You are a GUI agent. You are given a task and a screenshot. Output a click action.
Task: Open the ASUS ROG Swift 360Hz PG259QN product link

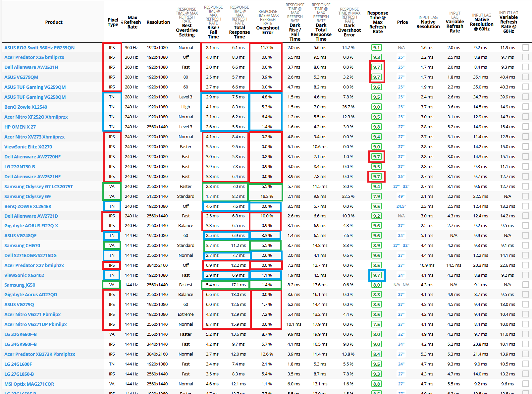[x=39, y=48]
